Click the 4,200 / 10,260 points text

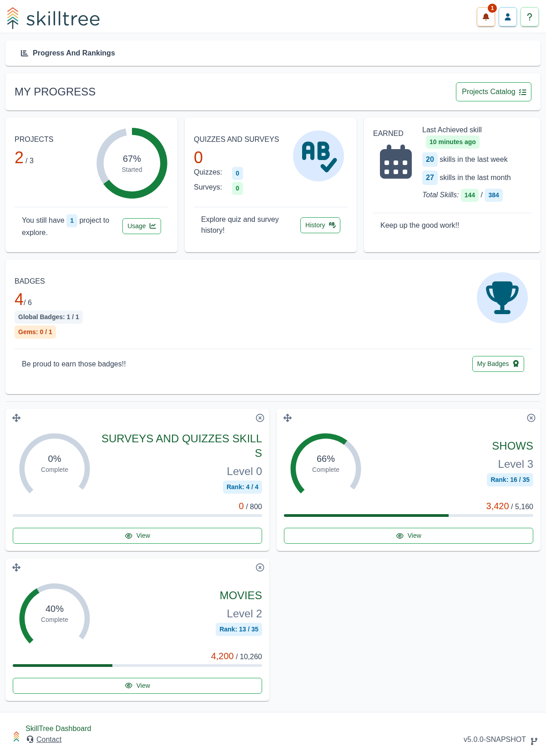(237, 656)
